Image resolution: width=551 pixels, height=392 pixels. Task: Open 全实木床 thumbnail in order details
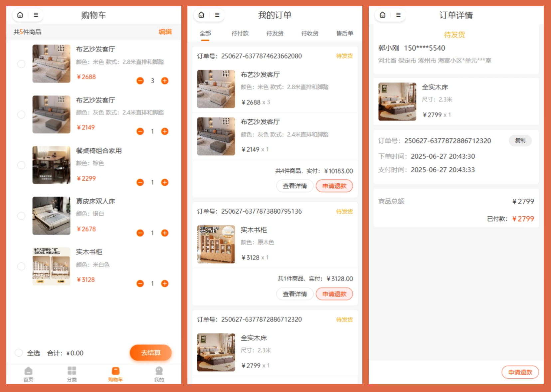[x=397, y=101]
